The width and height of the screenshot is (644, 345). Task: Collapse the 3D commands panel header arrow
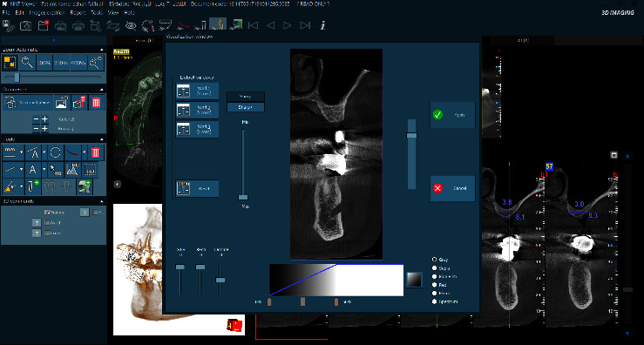pyautogui.click(x=102, y=201)
